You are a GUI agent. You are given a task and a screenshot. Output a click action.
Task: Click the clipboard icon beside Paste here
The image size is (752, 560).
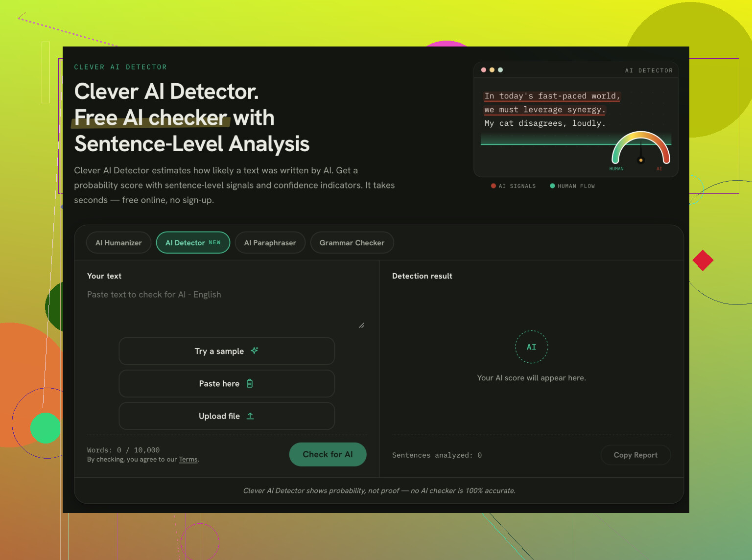(250, 383)
